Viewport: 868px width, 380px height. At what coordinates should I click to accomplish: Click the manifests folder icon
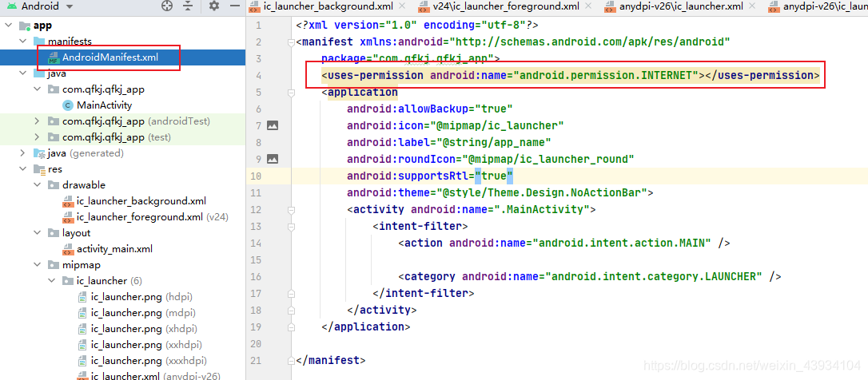point(38,42)
